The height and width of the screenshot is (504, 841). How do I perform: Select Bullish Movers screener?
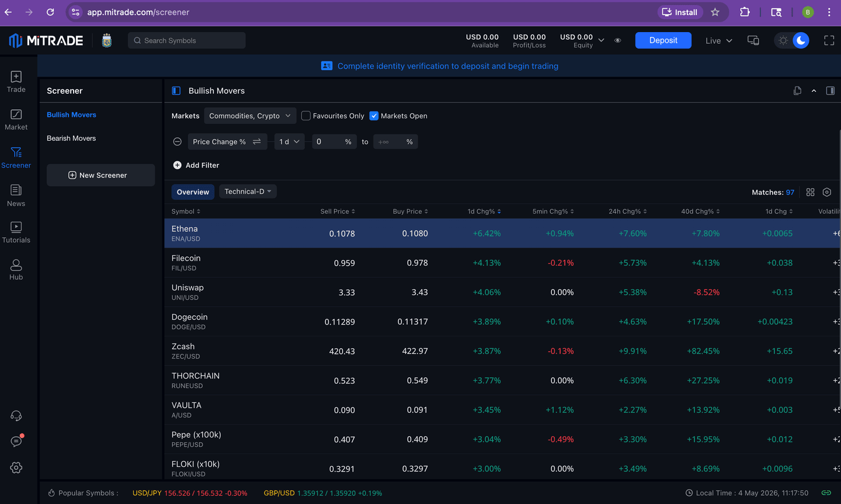point(71,115)
